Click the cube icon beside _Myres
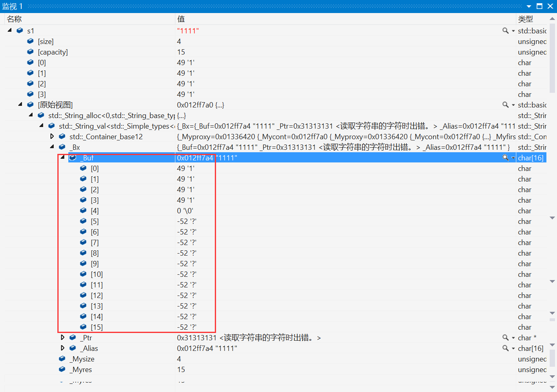This screenshot has width=557, height=392. coord(62,369)
